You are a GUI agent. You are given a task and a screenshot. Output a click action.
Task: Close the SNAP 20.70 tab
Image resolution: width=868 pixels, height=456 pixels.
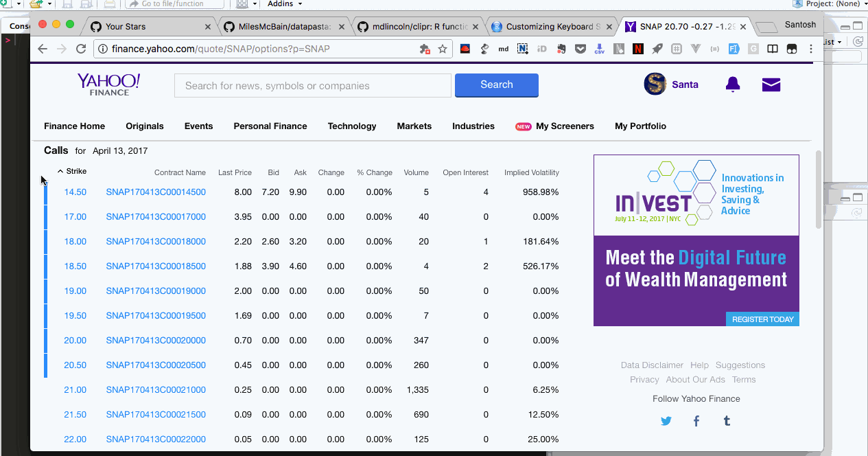[743, 27]
